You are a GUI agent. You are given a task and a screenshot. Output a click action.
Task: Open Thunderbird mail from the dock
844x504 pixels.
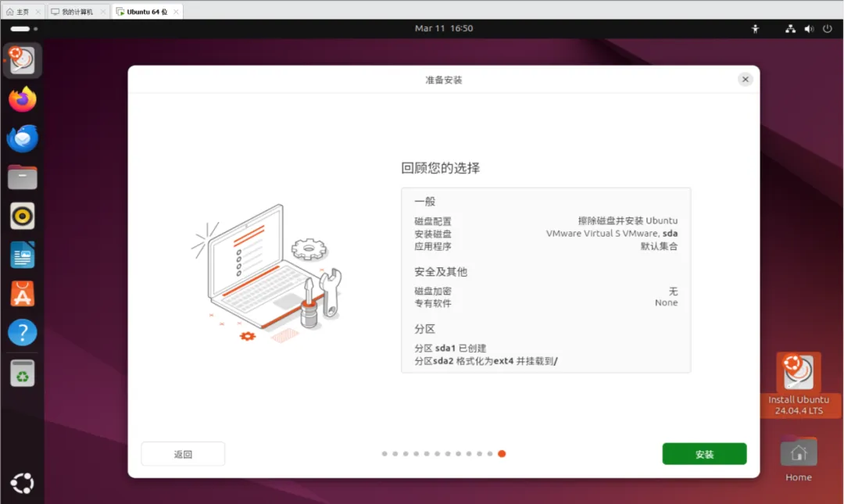(x=22, y=138)
